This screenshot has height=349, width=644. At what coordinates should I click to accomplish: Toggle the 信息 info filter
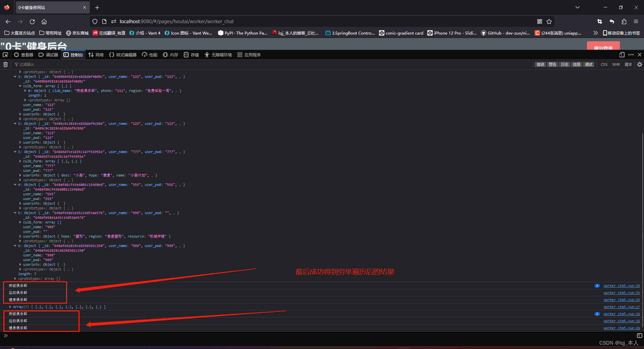577,64
